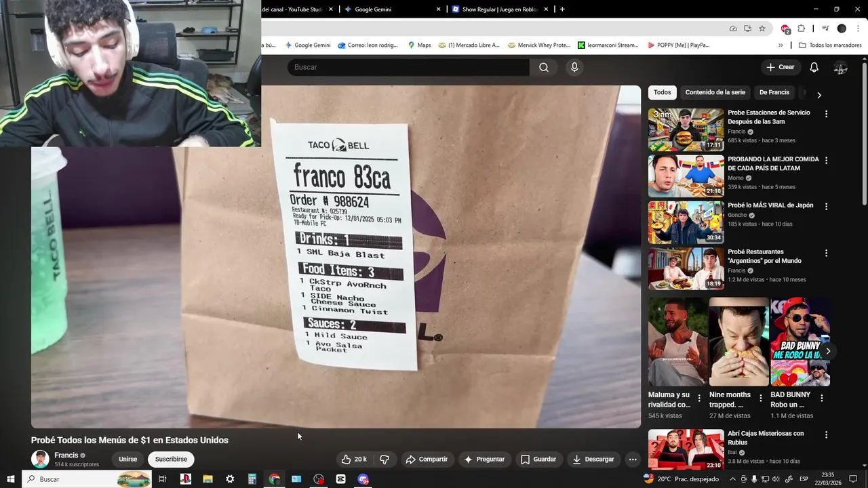Show hidden system tray icons
The image size is (868, 488).
point(732,479)
